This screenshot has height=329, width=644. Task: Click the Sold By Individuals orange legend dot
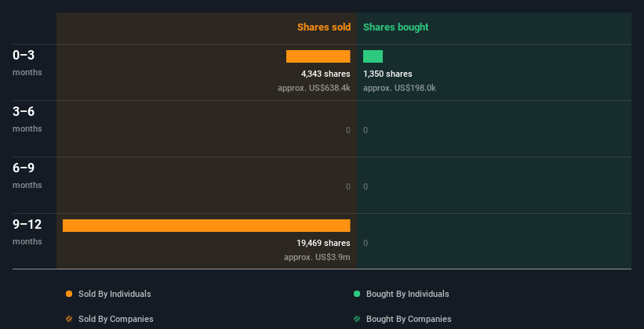click(x=69, y=294)
